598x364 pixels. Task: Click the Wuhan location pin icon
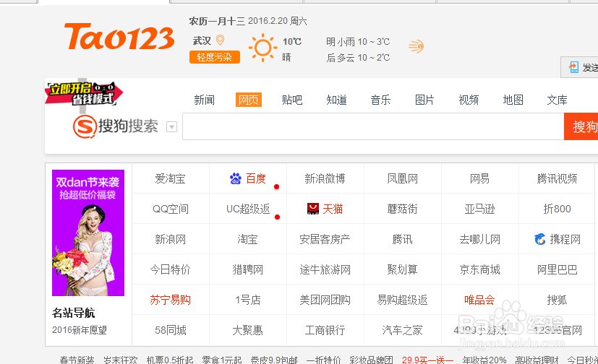[220, 40]
